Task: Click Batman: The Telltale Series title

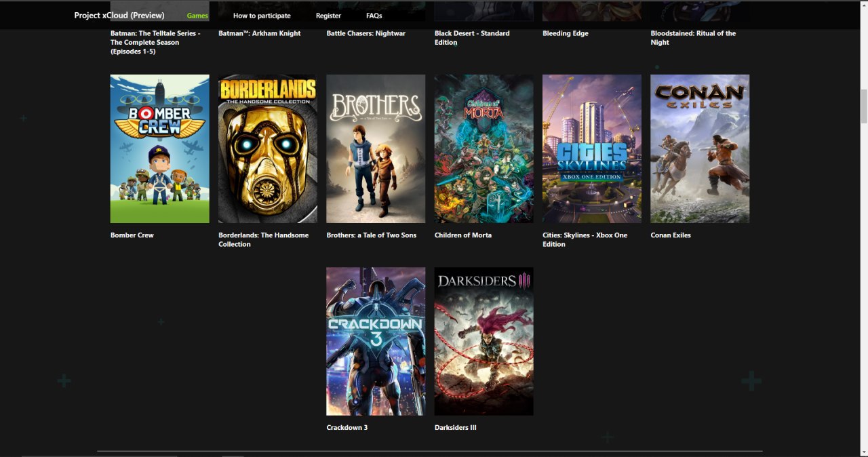Action: [155, 42]
